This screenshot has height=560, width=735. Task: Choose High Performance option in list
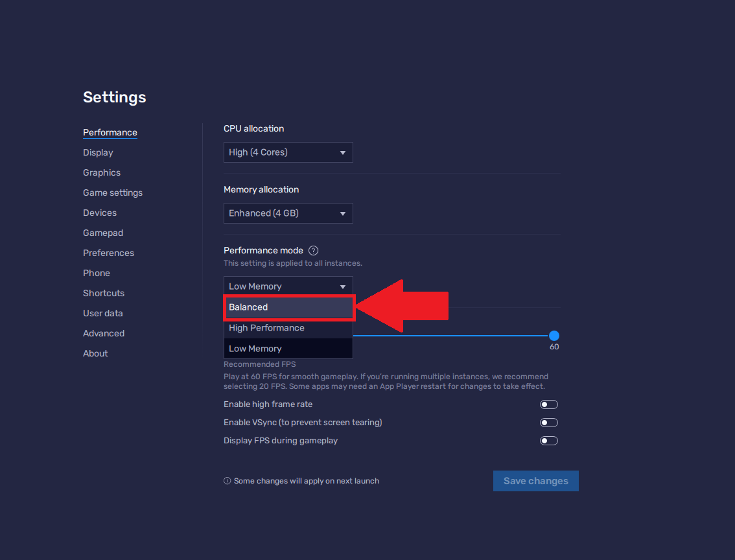click(288, 328)
